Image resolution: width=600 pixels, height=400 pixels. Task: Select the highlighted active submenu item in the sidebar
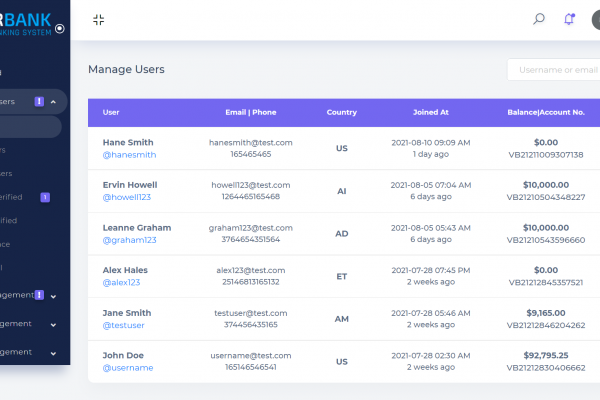pos(31,127)
